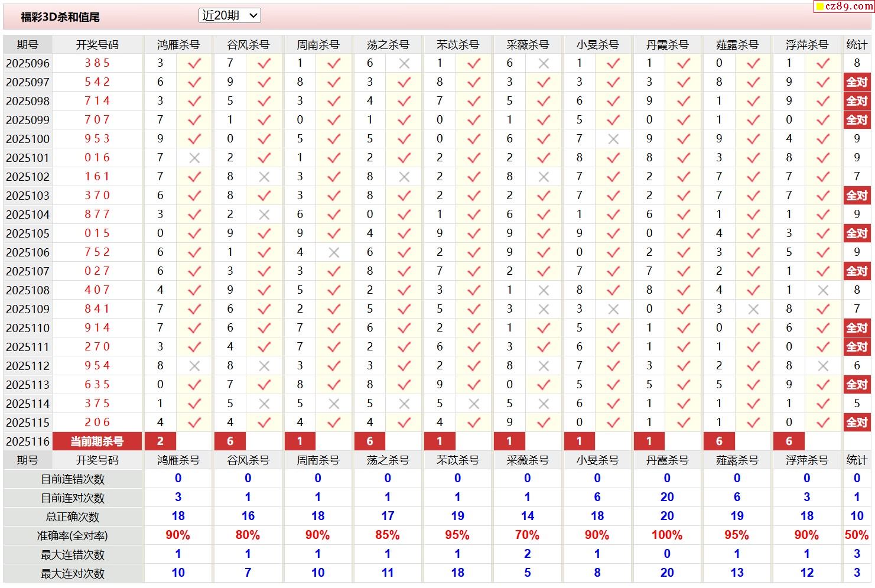This screenshot has width=875, height=588.
Task: Click 鸿雁 check mark in row 2025096
Action: (x=194, y=63)
